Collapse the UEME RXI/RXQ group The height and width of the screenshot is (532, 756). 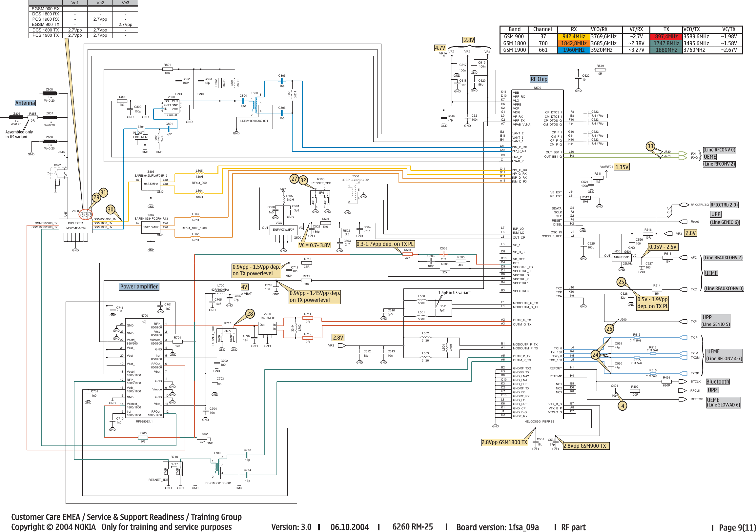[709, 157]
